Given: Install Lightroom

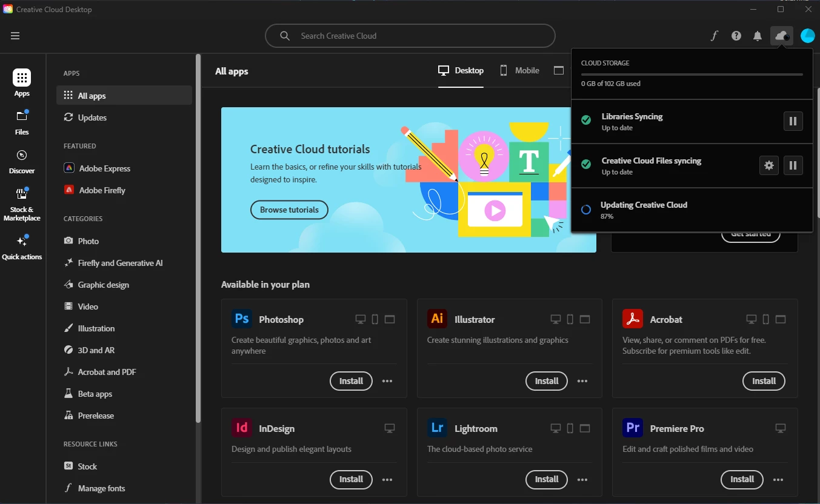Looking at the screenshot, I should click(547, 479).
